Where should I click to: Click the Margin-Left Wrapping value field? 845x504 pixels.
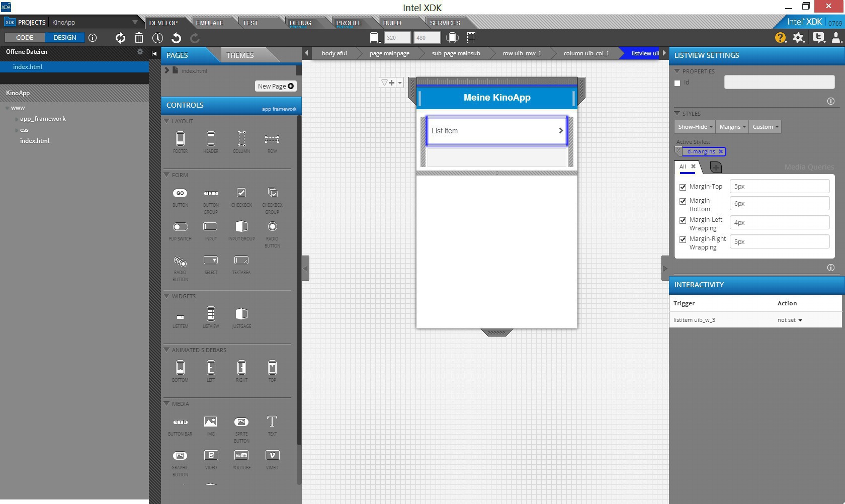(779, 222)
